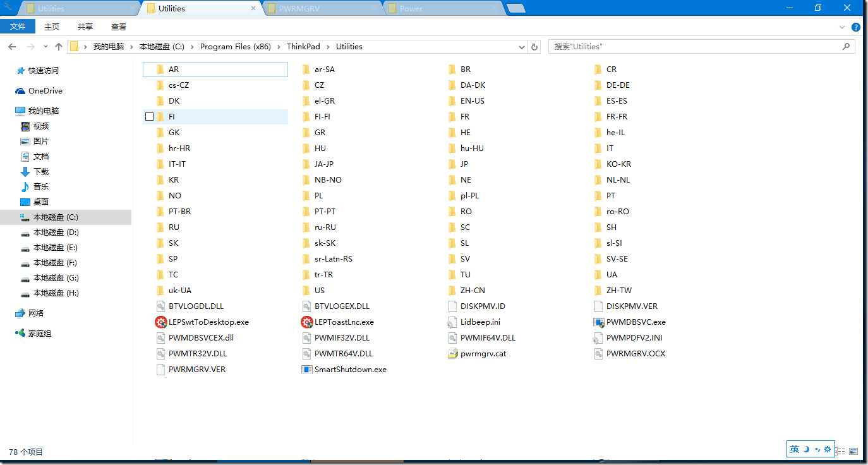
Task: Click the EN-US folder icon
Action: point(452,101)
